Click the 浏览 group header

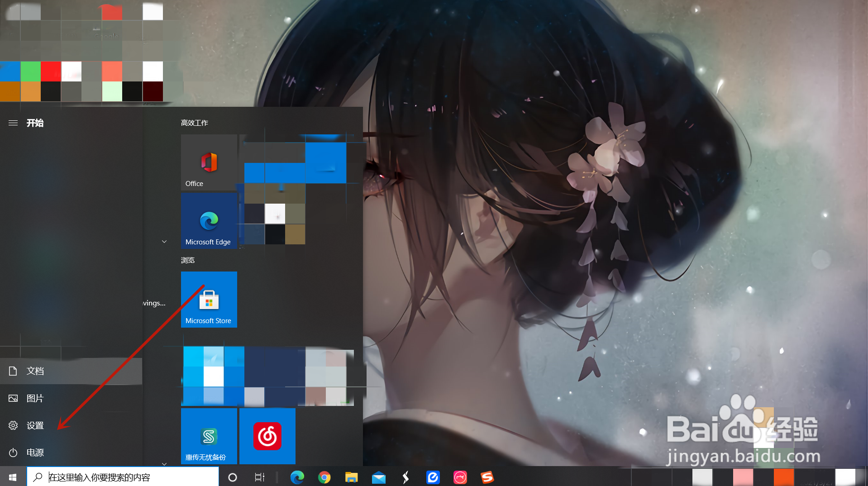(188, 260)
